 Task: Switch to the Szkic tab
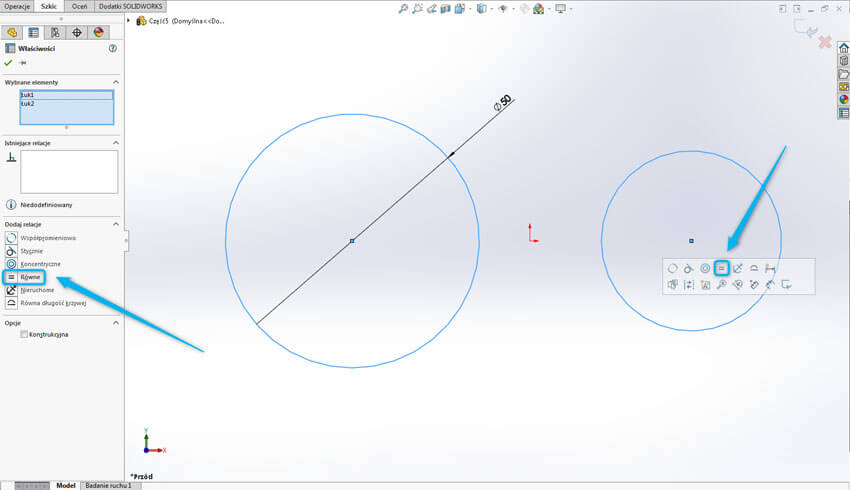[x=49, y=7]
